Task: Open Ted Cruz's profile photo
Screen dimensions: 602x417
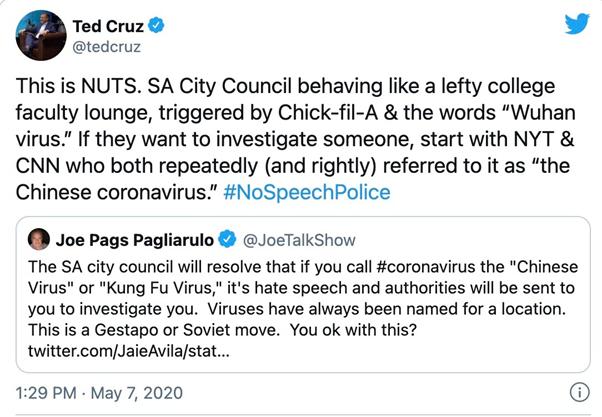Action: (x=41, y=37)
